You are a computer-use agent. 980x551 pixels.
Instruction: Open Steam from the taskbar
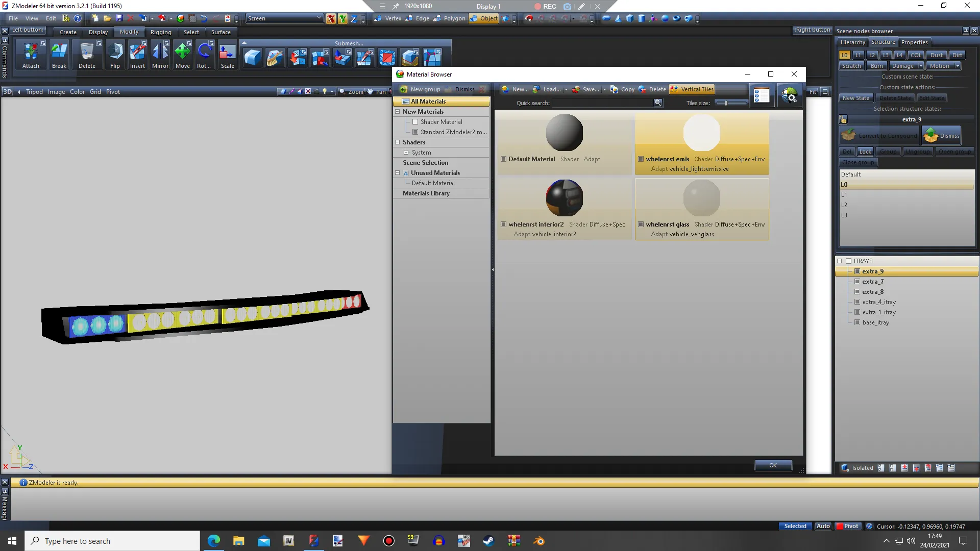coord(488,541)
